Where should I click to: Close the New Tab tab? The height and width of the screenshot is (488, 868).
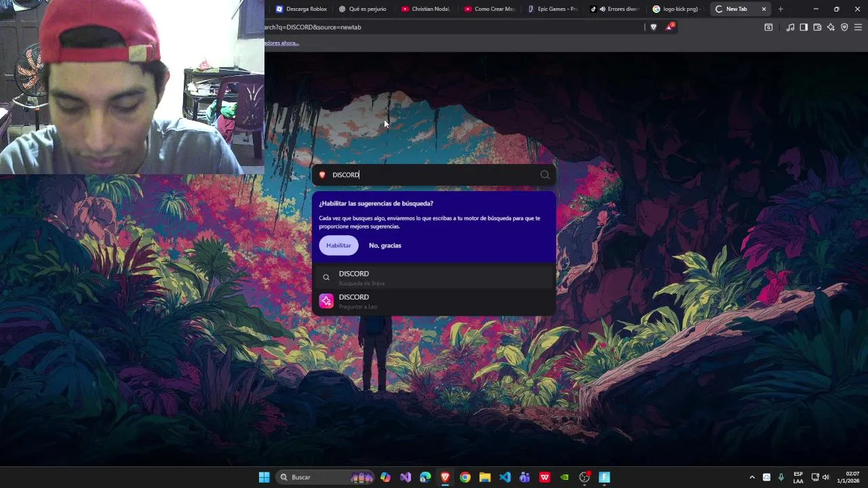pos(764,9)
